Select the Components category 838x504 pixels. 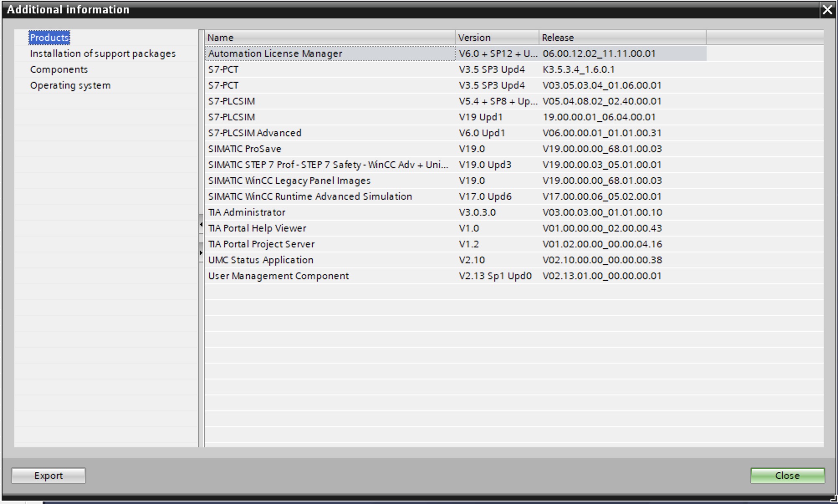59,69
